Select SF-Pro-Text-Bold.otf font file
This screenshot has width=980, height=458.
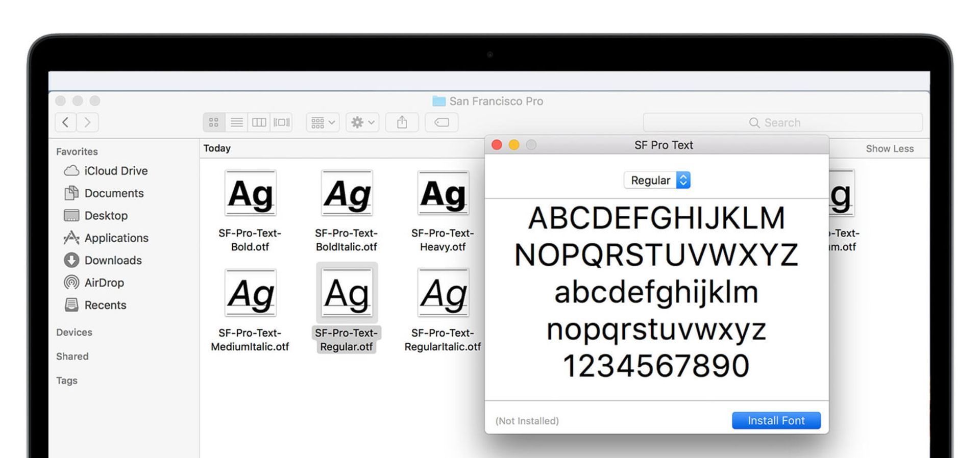[250, 211]
